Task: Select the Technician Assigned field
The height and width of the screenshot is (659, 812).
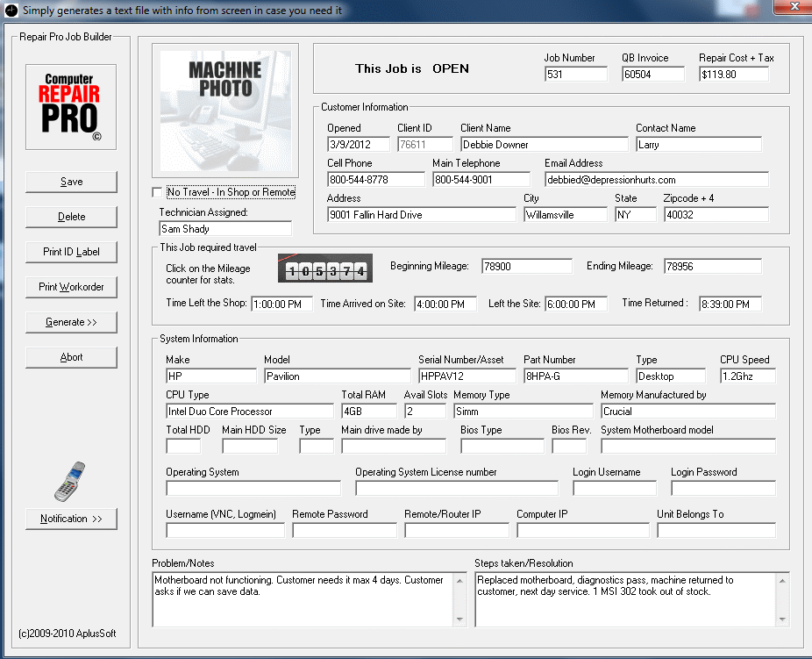Action: (x=224, y=229)
